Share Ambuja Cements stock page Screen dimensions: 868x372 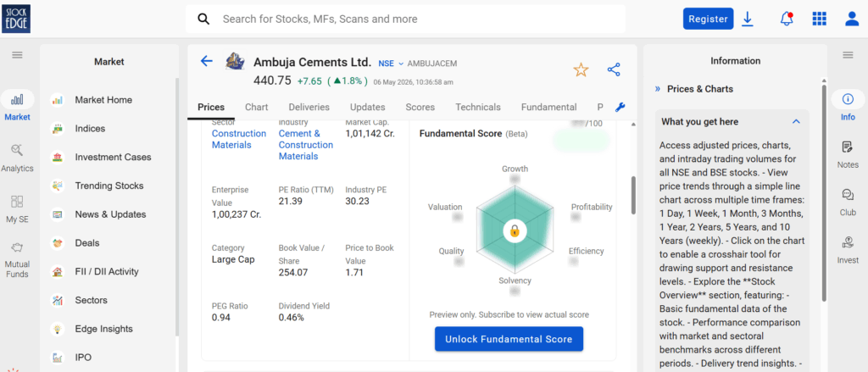coord(614,69)
